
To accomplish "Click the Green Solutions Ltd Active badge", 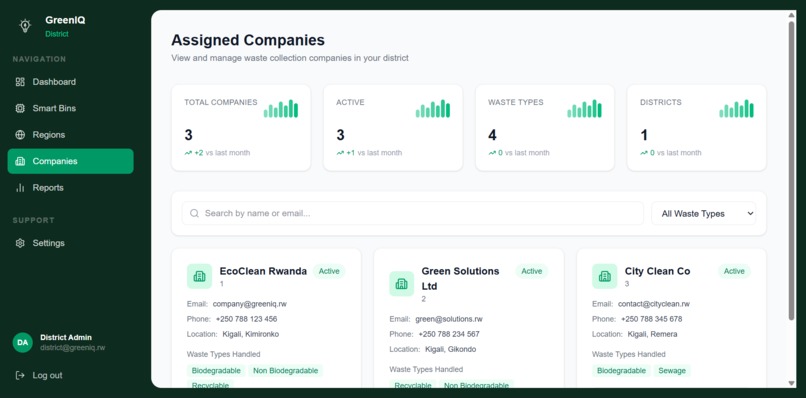I will (532, 271).
